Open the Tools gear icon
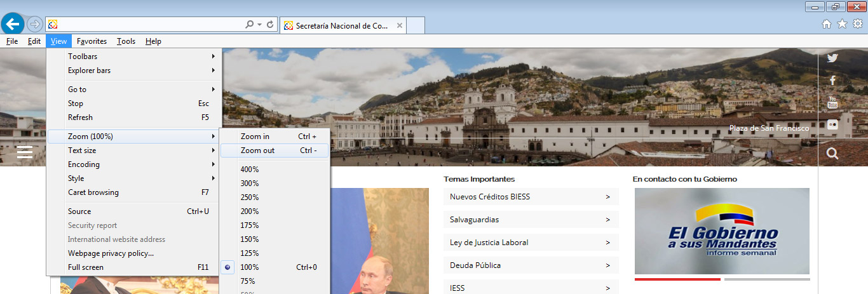The width and height of the screenshot is (868, 294). pyautogui.click(x=857, y=24)
